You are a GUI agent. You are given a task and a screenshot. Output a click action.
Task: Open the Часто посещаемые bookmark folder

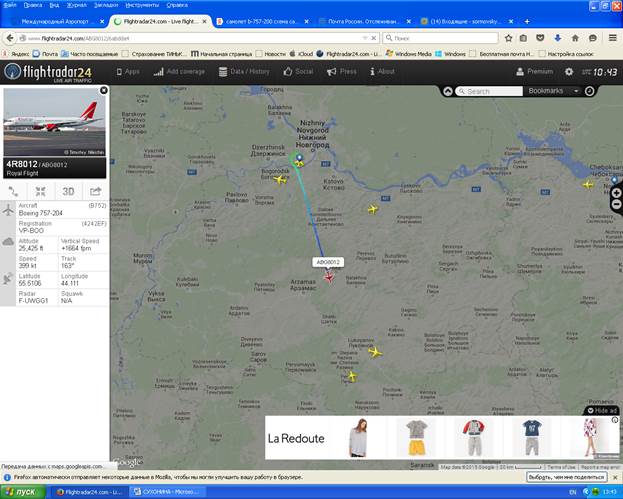pyautogui.click(x=90, y=54)
